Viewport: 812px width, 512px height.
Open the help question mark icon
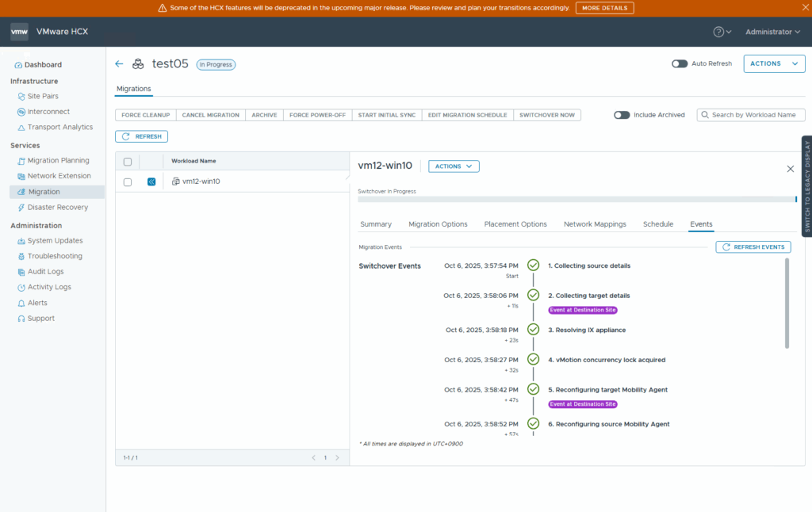[718, 32]
